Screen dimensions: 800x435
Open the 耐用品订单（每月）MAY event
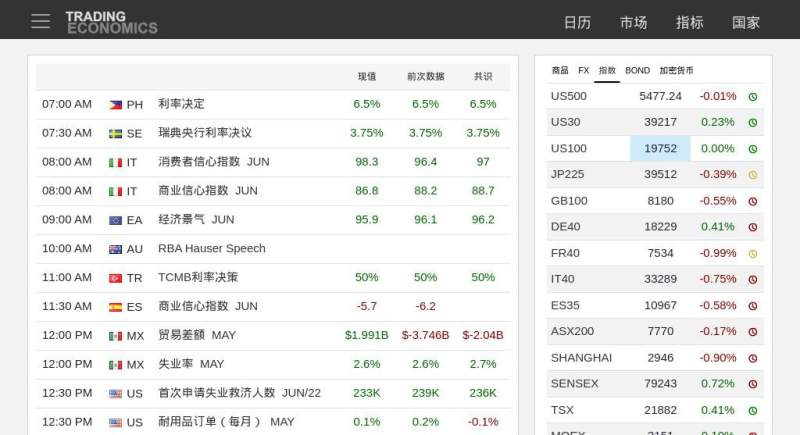[x=226, y=422]
